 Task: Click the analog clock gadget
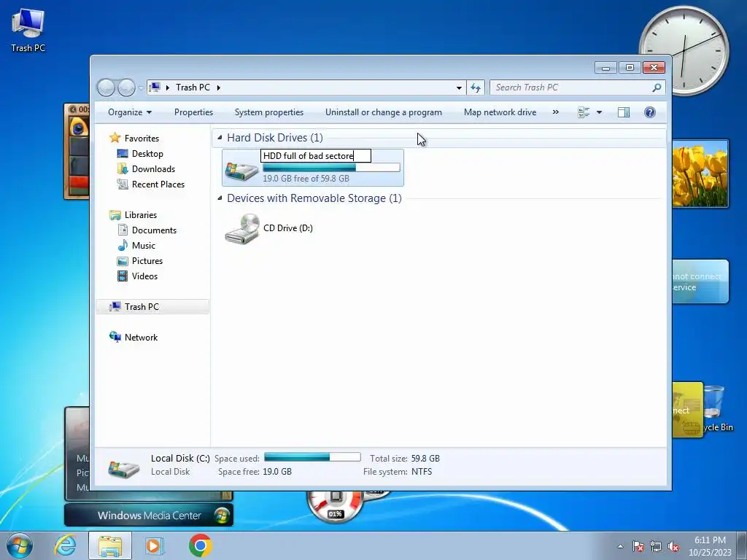coord(684,50)
